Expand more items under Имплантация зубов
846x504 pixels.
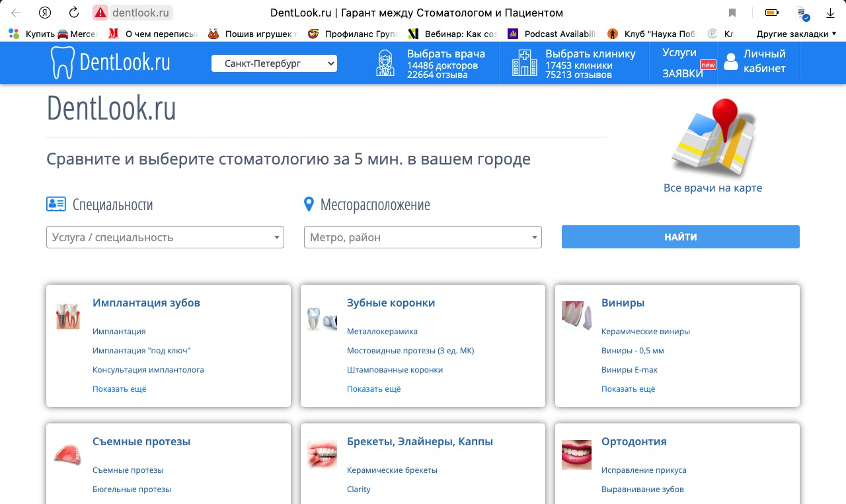coord(120,389)
